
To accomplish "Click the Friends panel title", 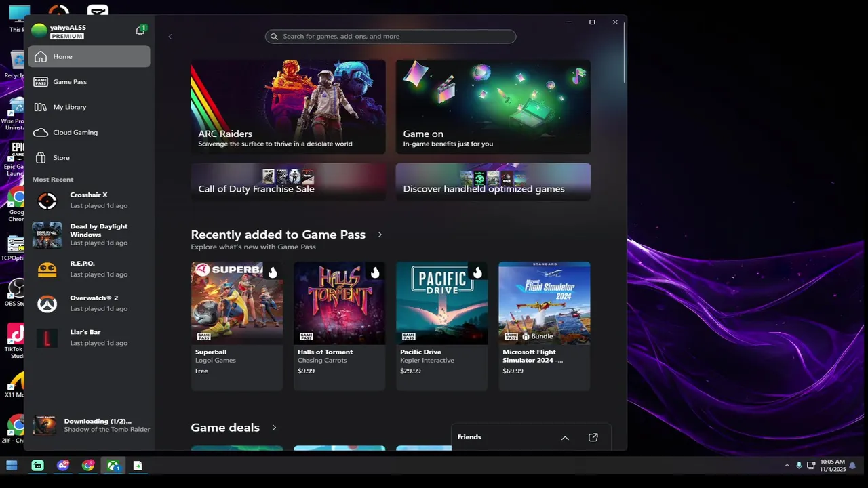I will [x=469, y=437].
